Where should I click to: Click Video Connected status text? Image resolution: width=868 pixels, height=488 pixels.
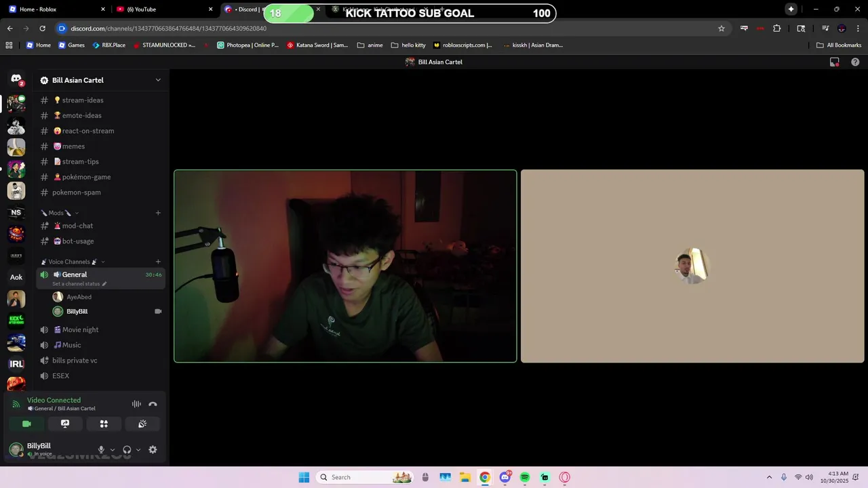(54, 400)
